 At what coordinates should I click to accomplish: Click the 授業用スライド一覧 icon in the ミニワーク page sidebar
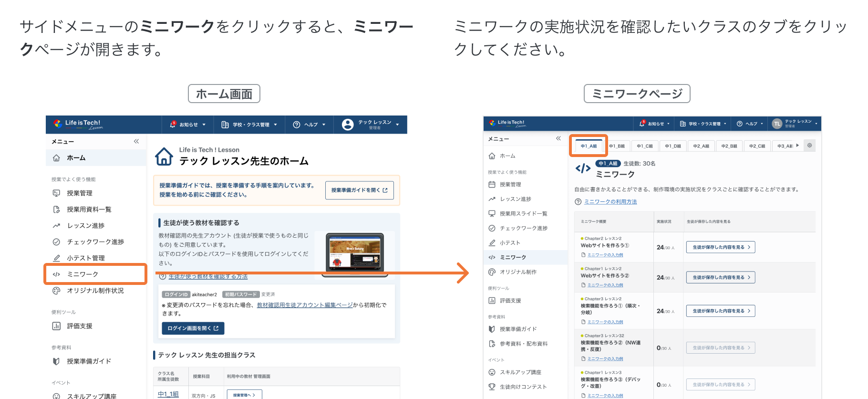[492, 214]
